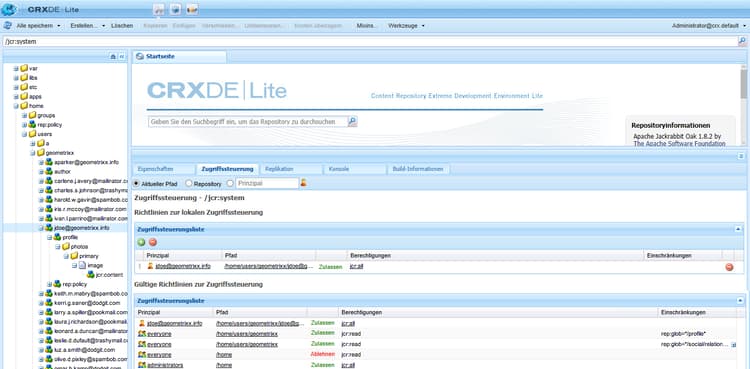Open the /home path link in Ablehnen row
This screenshot has height=369, width=750.
click(x=224, y=355)
